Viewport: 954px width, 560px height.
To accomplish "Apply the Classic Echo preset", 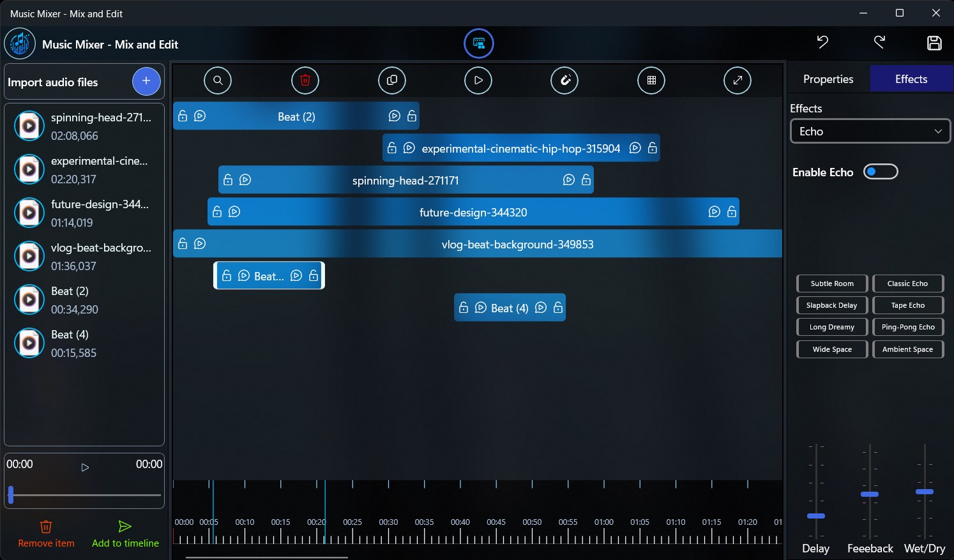I will pos(908,283).
